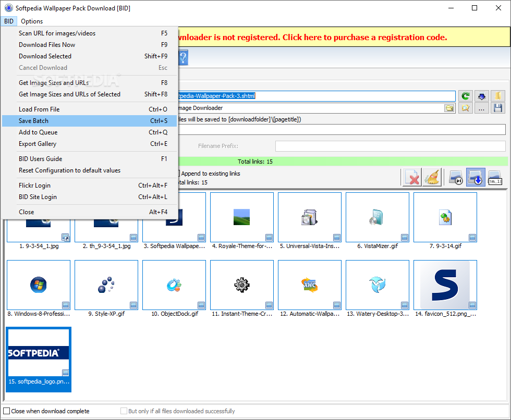Choose Close in the BID menu
511x420 pixels.
[90, 212]
